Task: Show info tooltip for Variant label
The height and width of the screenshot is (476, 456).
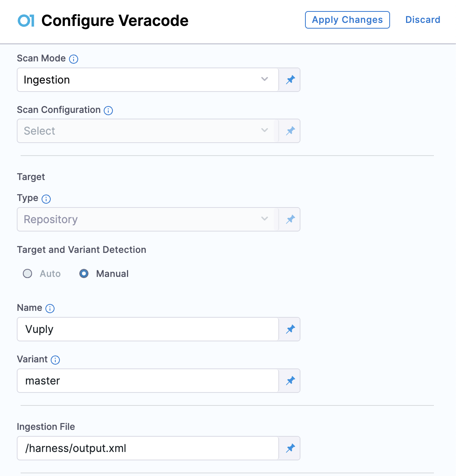Action: coord(55,360)
